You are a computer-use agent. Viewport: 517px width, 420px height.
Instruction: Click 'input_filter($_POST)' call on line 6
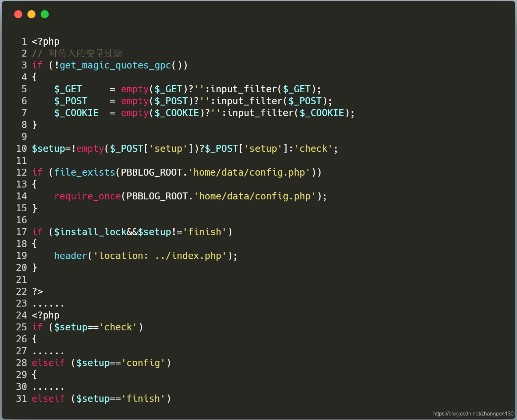[272, 101]
